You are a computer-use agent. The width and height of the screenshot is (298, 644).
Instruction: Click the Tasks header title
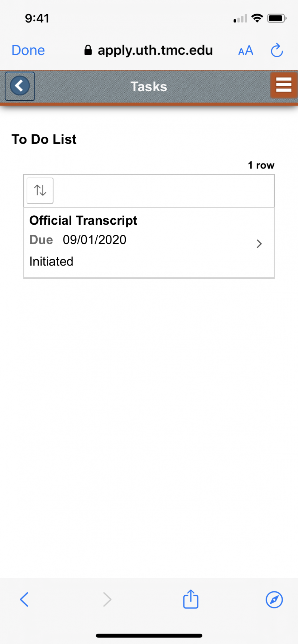[149, 87]
